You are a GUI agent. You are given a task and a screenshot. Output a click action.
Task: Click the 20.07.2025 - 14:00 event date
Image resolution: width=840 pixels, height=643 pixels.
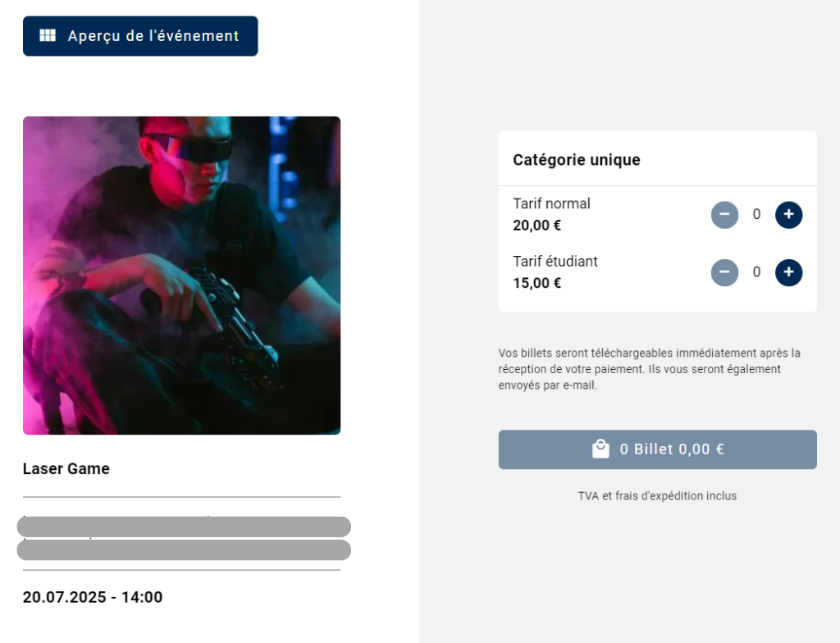pyautogui.click(x=92, y=597)
